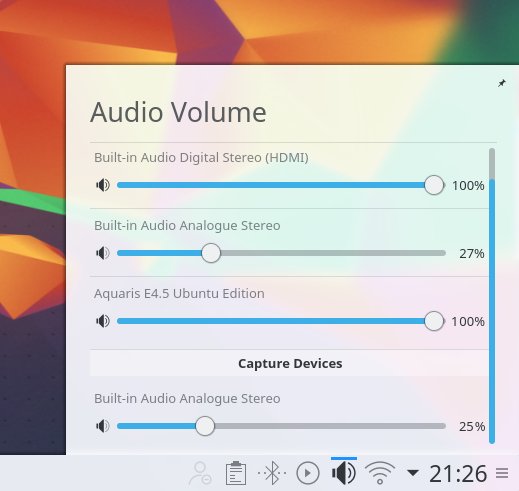Click the Built-in Audio Digital Stereo (HDMI) label
The width and height of the screenshot is (519, 491).
pos(201,158)
